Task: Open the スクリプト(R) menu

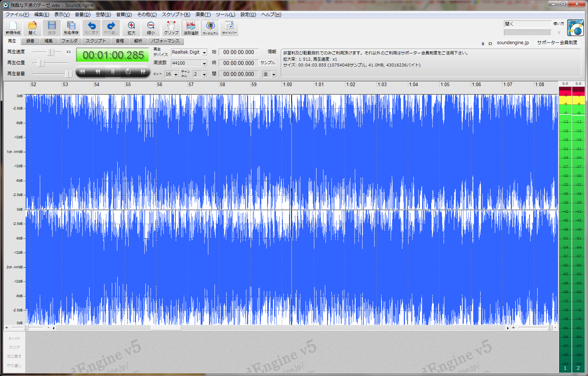Action: [x=176, y=15]
